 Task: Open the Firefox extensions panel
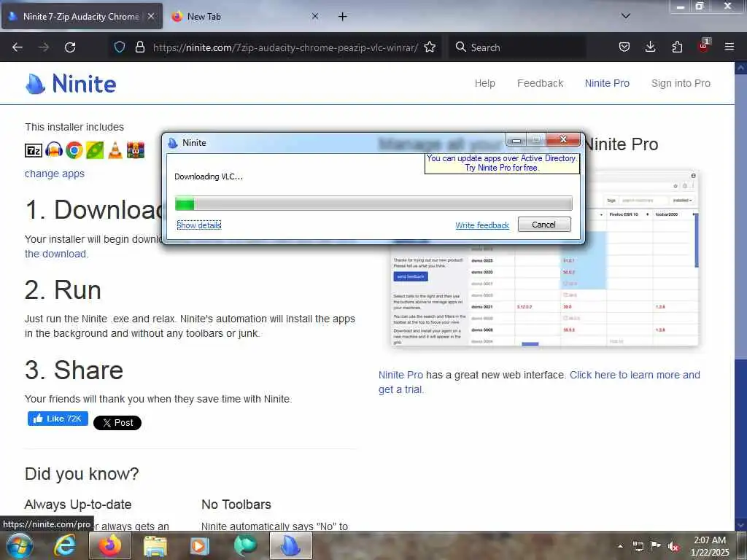(x=677, y=47)
